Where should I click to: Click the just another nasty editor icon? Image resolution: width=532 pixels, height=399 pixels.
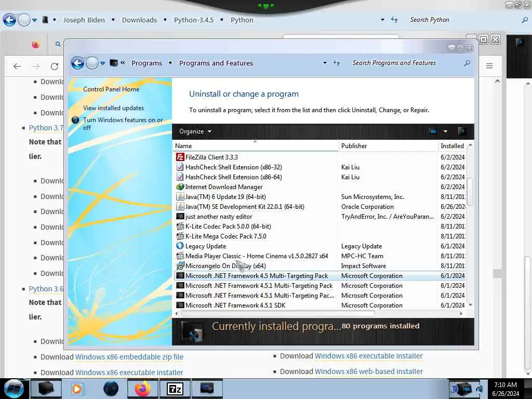pyautogui.click(x=180, y=216)
